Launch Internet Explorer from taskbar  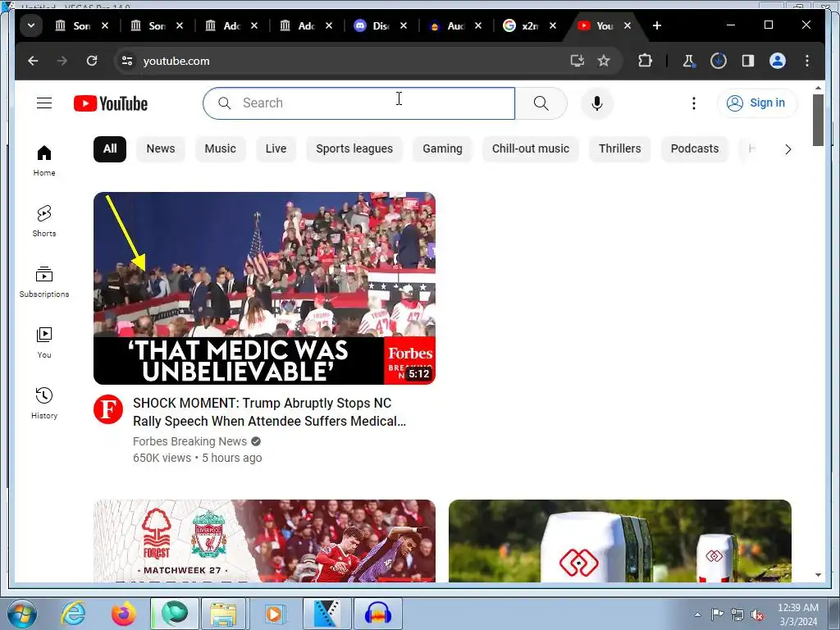click(73, 614)
